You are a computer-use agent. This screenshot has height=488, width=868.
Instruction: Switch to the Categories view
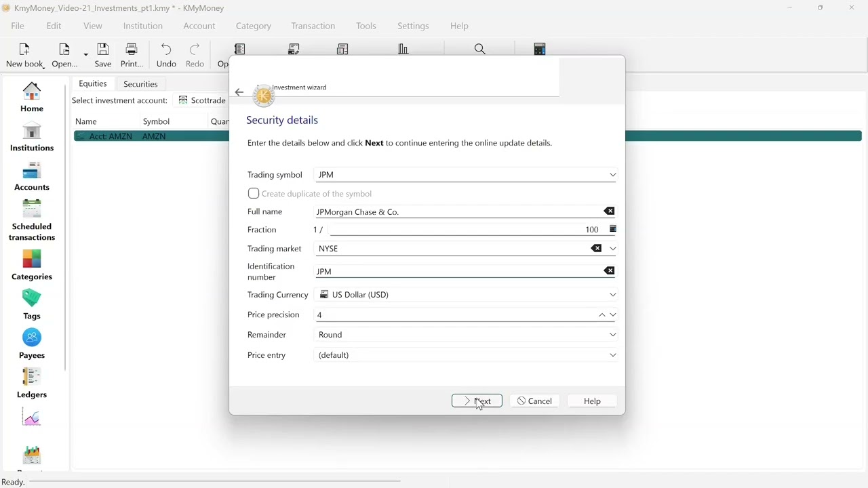(32, 266)
